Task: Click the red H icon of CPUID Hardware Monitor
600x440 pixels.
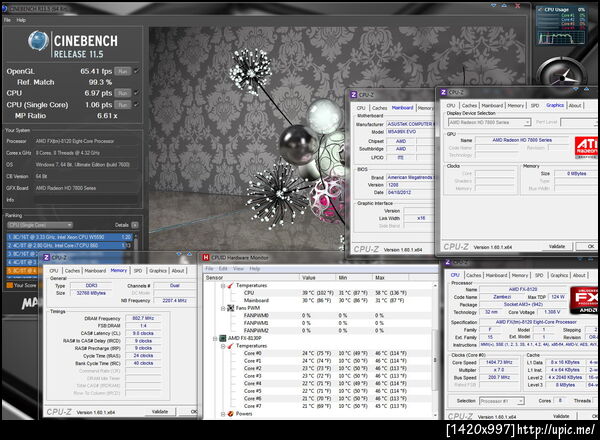Action: (x=206, y=257)
